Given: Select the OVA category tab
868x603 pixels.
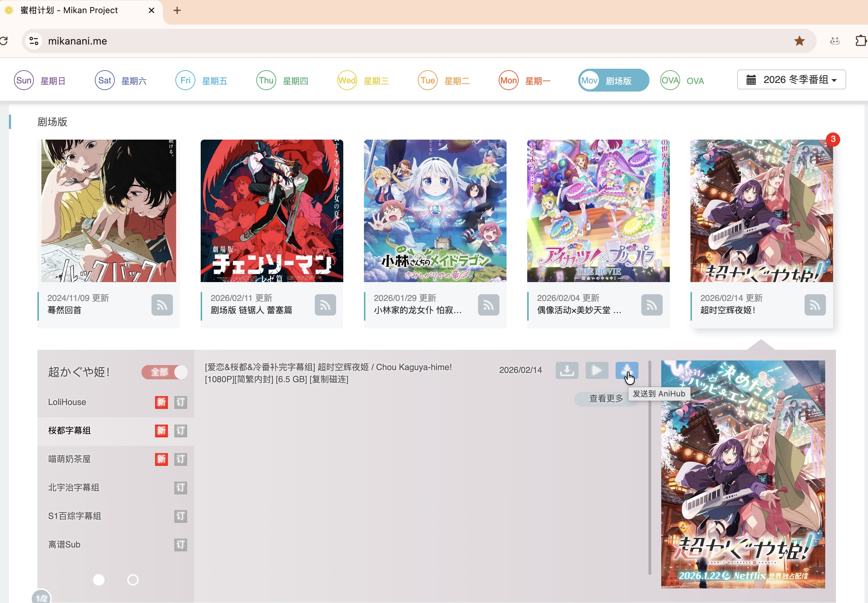Looking at the screenshot, I should click(682, 80).
